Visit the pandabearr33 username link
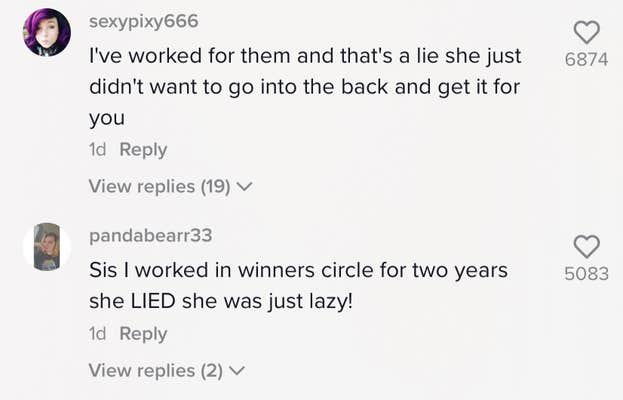623x400 pixels. (151, 236)
